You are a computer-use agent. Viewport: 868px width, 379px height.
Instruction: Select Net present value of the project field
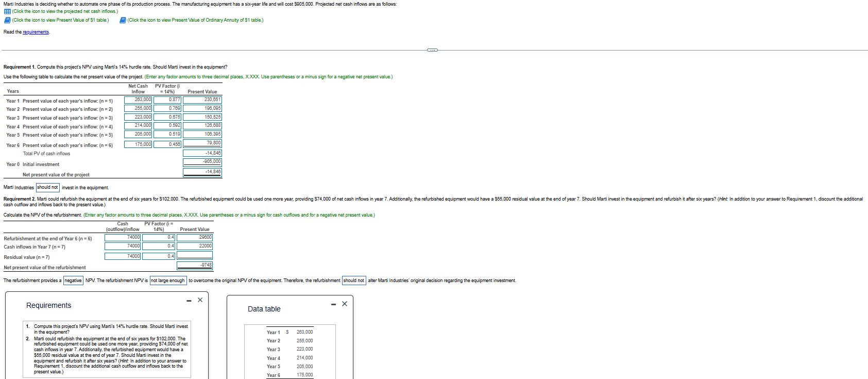click(202, 172)
